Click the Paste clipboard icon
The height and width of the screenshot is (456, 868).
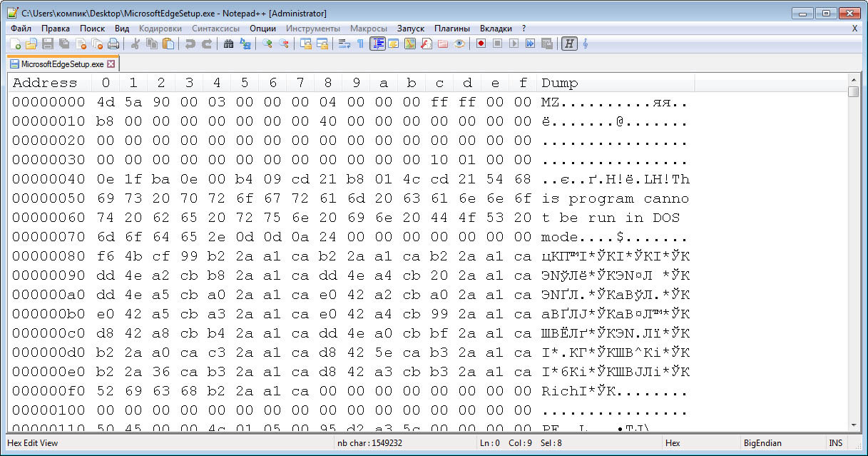169,44
